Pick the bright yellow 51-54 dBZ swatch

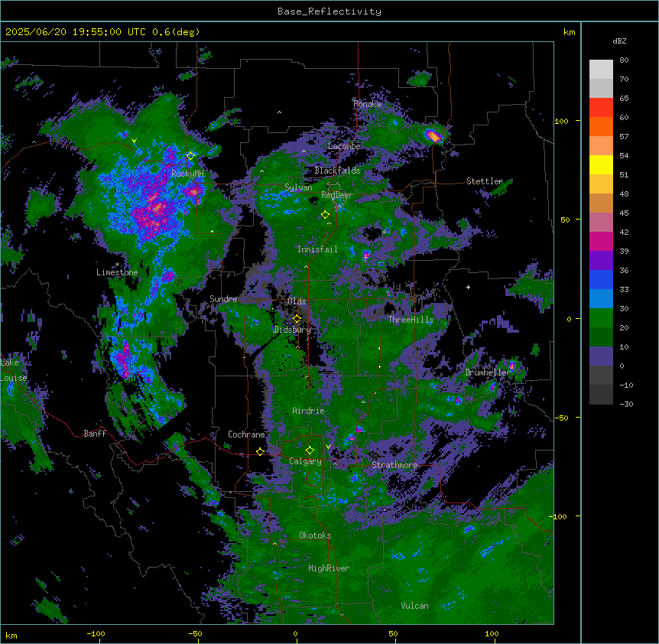601,164
